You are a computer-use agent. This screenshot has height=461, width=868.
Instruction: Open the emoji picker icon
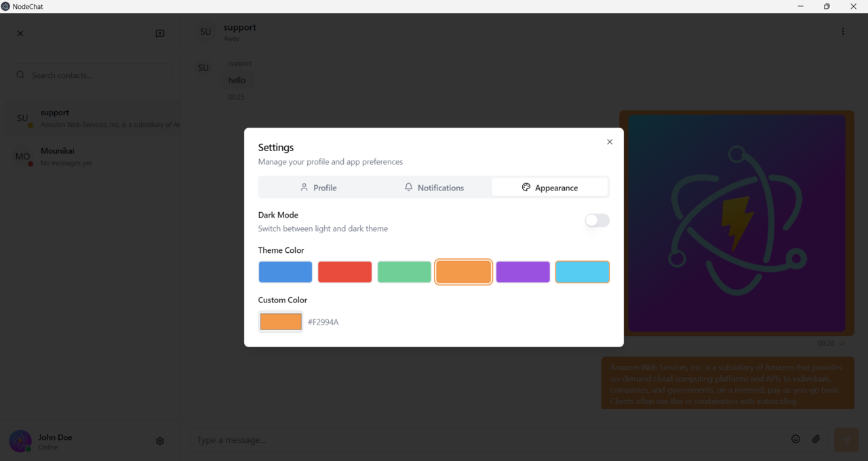point(796,439)
